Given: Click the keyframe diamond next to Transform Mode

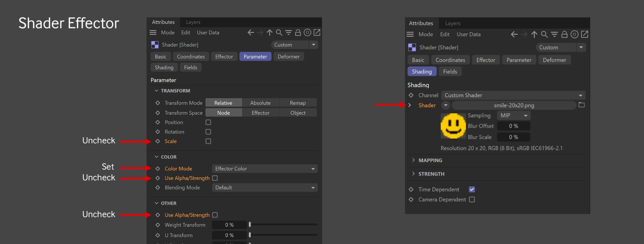Looking at the screenshot, I should click(158, 103).
